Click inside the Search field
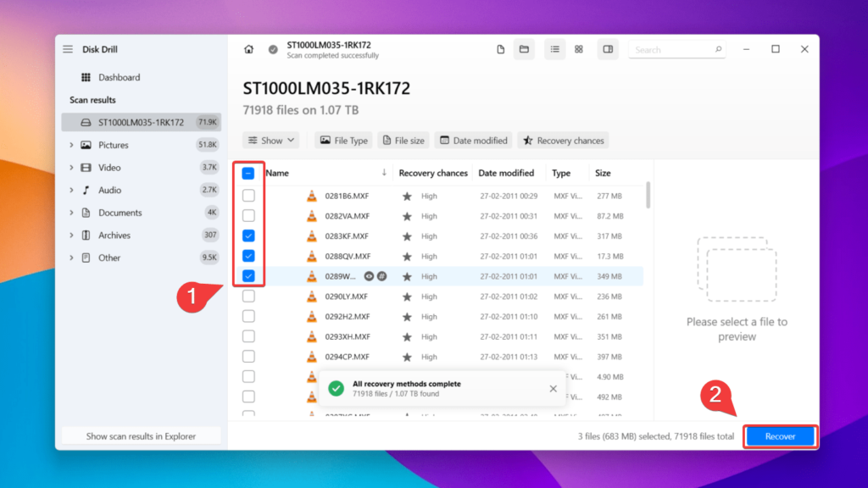The height and width of the screenshot is (488, 868). tap(674, 49)
